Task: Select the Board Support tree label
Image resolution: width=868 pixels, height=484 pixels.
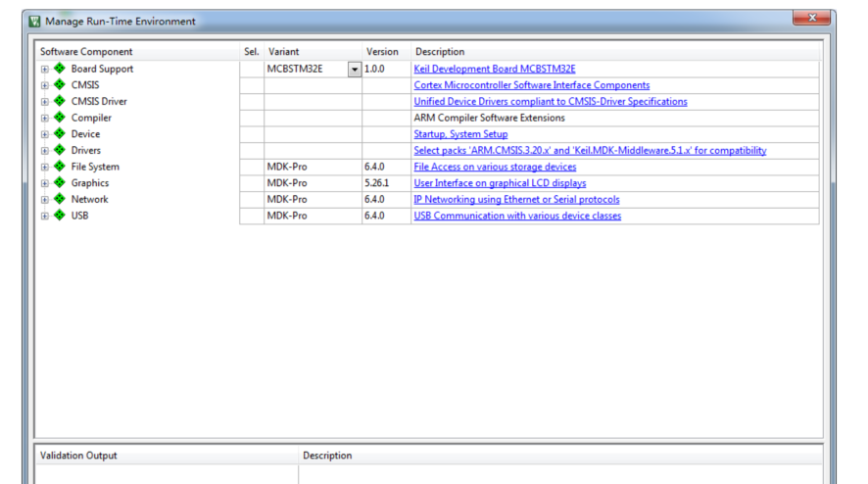Action: click(102, 69)
